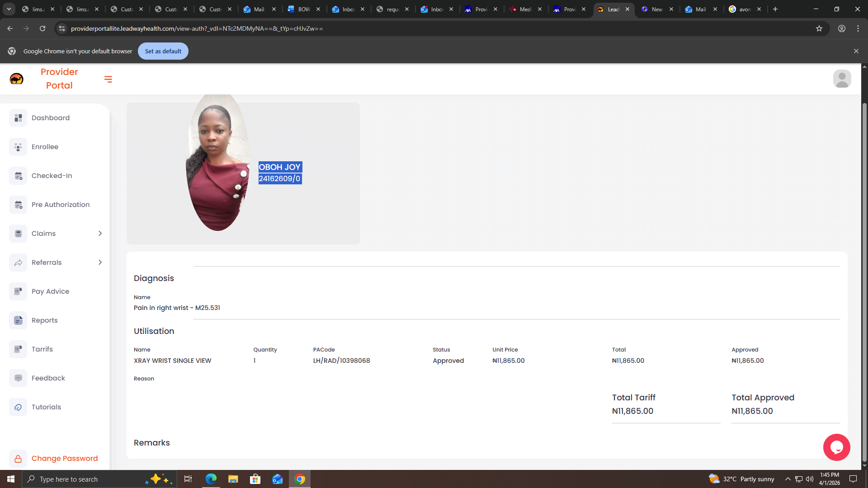The image size is (868, 488).
Task: Toggle the hamburger sidebar menu
Action: click(x=108, y=79)
